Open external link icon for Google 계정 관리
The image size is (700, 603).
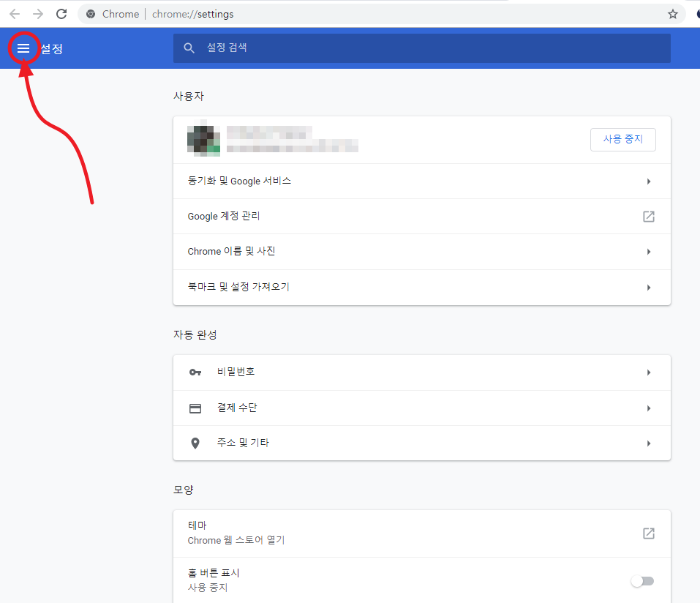[x=649, y=217]
